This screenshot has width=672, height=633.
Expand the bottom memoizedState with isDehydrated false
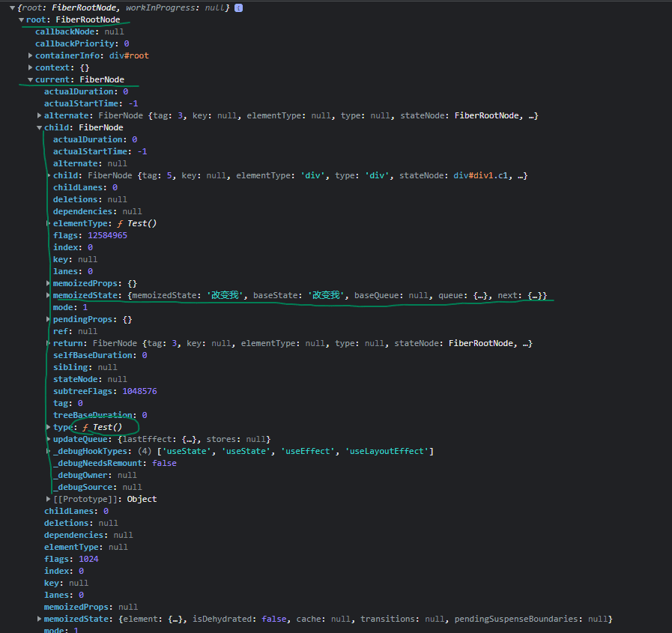pos(39,618)
